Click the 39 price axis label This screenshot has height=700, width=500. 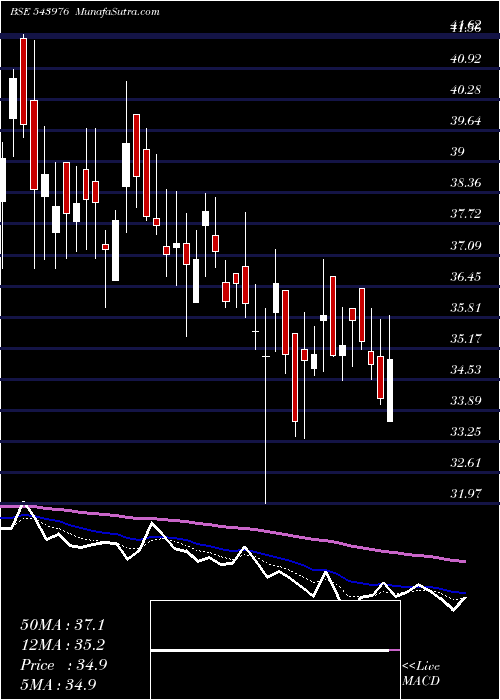pos(457,152)
